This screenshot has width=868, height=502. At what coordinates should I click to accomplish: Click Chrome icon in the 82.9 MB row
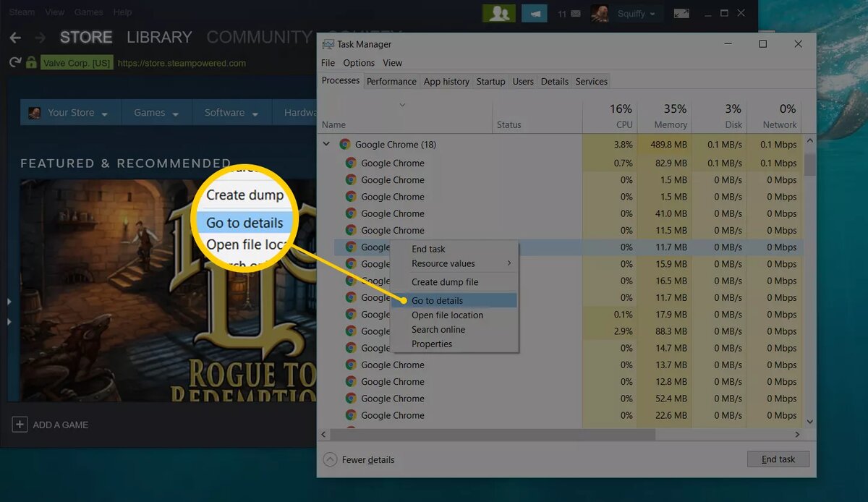click(351, 163)
